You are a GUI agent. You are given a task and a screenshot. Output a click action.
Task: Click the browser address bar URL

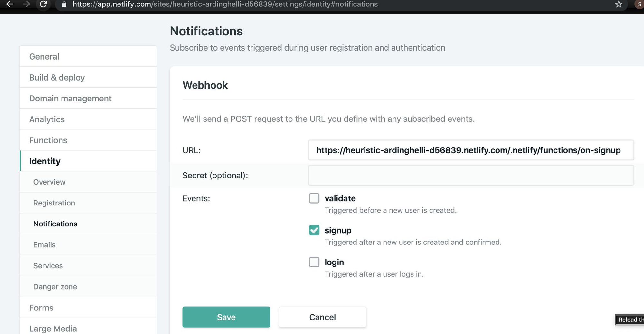click(225, 4)
